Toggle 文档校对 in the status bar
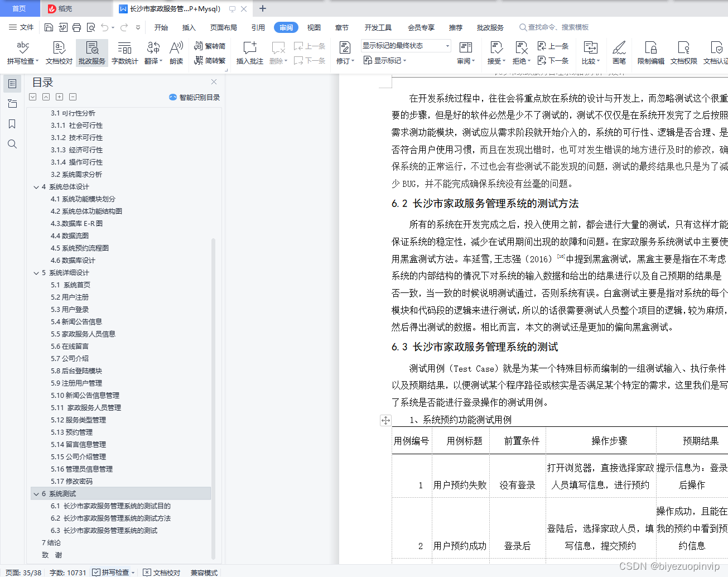Screen dimensions: 728x577 tap(162, 572)
